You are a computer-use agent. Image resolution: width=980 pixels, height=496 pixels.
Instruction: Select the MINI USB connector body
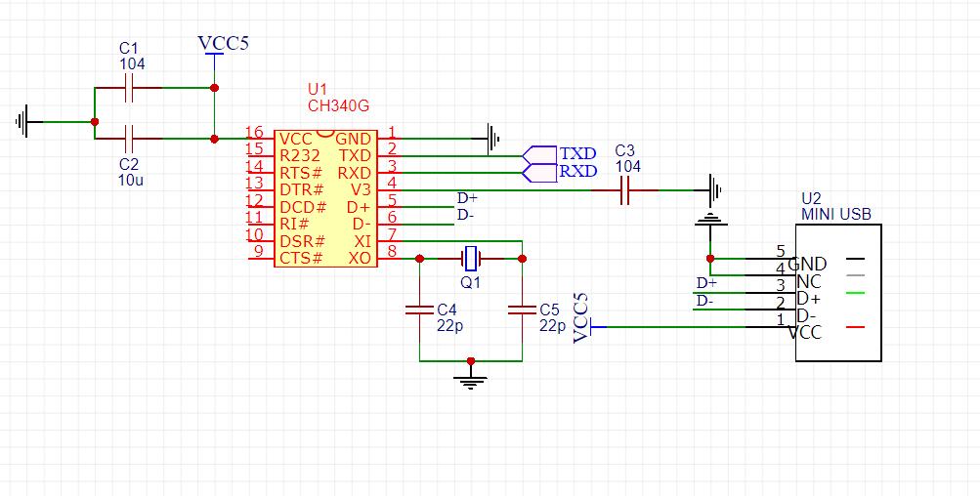(837, 293)
